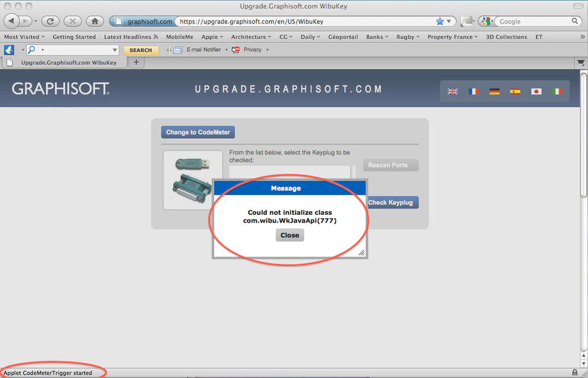Open a new tab with plus button
The image size is (588, 378).
(137, 62)
